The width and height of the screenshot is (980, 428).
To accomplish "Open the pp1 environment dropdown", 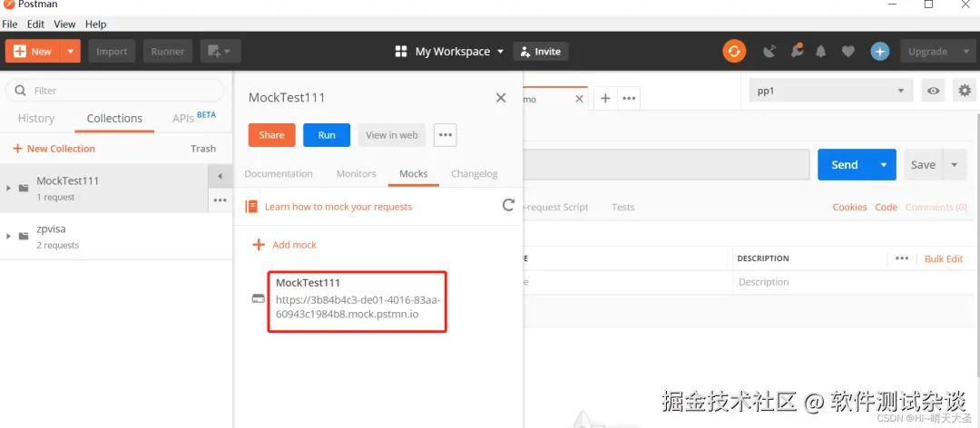I will coord(830,91).
